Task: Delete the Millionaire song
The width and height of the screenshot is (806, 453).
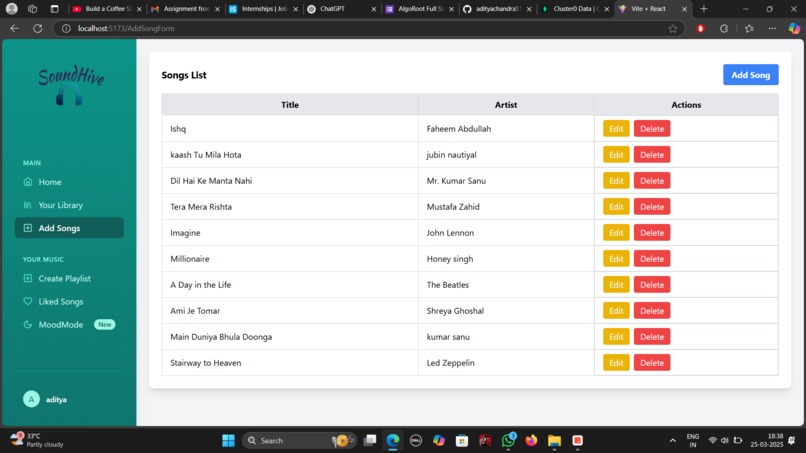Action: pyautogui.click(x=652, y=259)
